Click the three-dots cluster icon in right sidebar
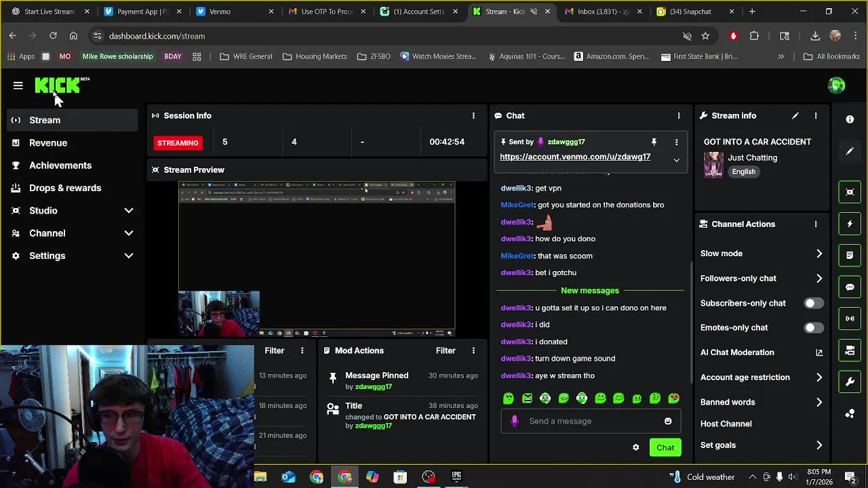868x488 pixels. [x=850, y=413]
